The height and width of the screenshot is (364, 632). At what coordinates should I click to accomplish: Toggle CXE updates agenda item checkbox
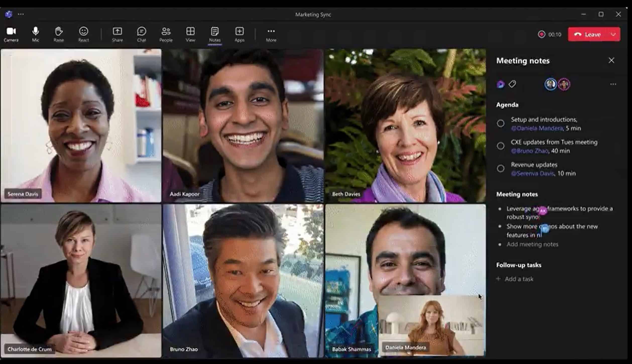[x=500, y=145]
